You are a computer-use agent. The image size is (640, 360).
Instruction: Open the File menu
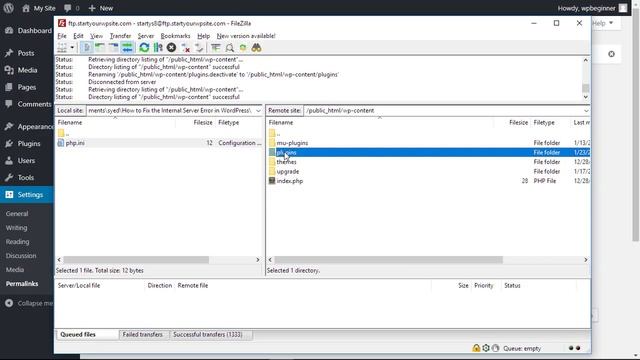pyautogui.click(x=62, y=36)
